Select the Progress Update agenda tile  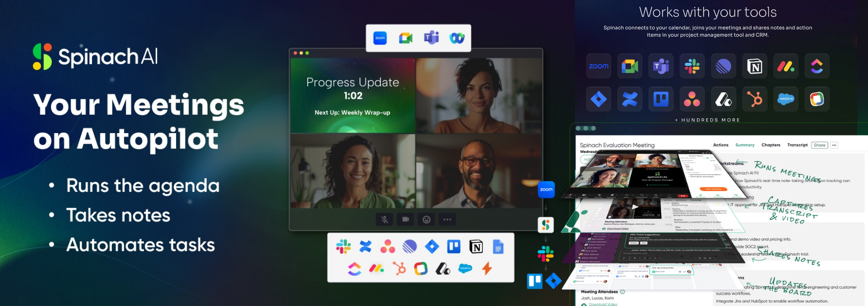[353, 95]
